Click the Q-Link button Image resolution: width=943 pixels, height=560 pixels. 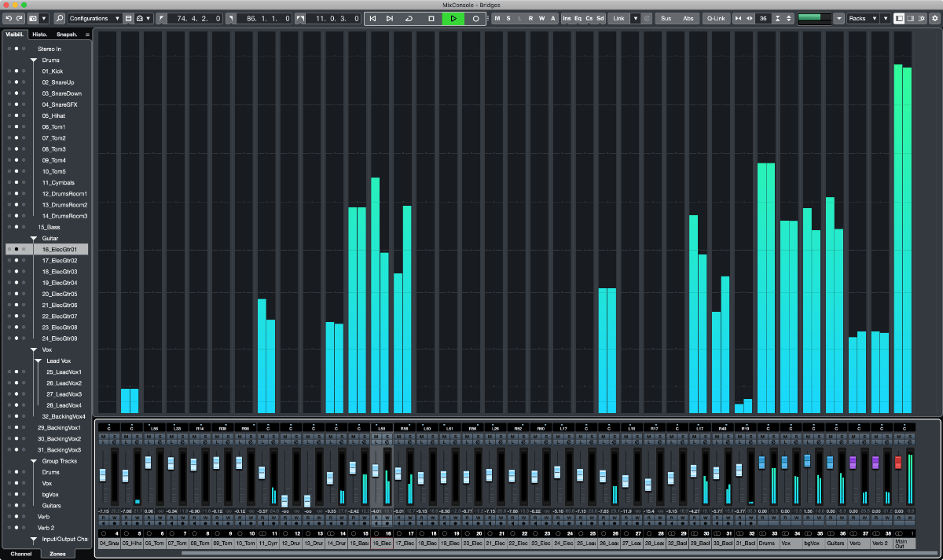pos(715,18)
